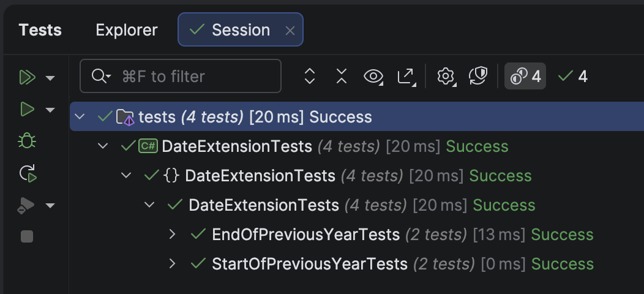Click the Run Selected Tests icon
Viewport: 644px width, 294px height.
click(x=26, y=110)
